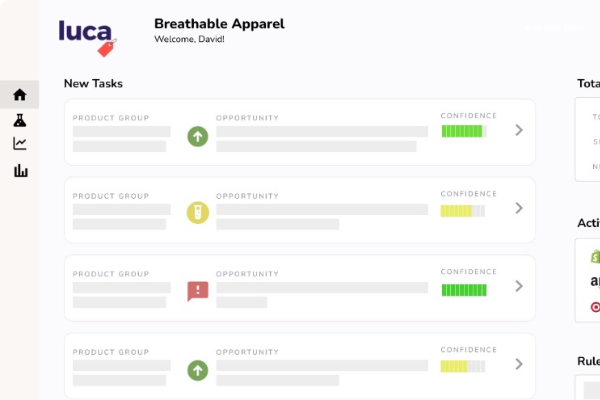
Task: Click the green up-arrow icon in fourth task
Action: click(x=198, y=369)
